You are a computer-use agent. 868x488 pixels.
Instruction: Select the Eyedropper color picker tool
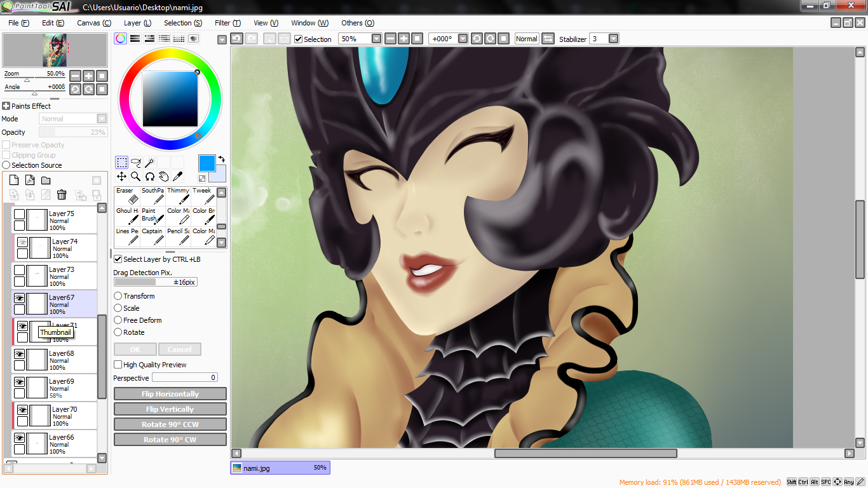pos(177,177)
